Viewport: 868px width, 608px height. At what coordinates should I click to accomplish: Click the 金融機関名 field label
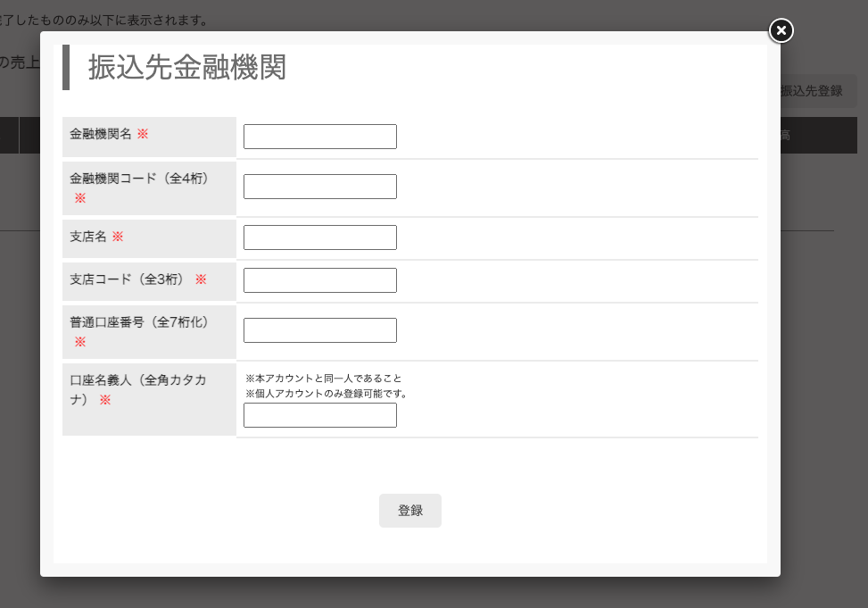[x=101, y=133]
